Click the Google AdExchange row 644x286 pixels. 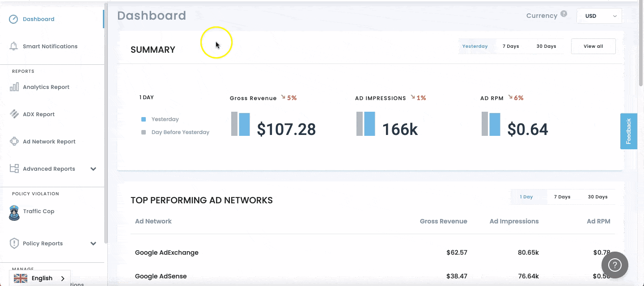point(373,252)
